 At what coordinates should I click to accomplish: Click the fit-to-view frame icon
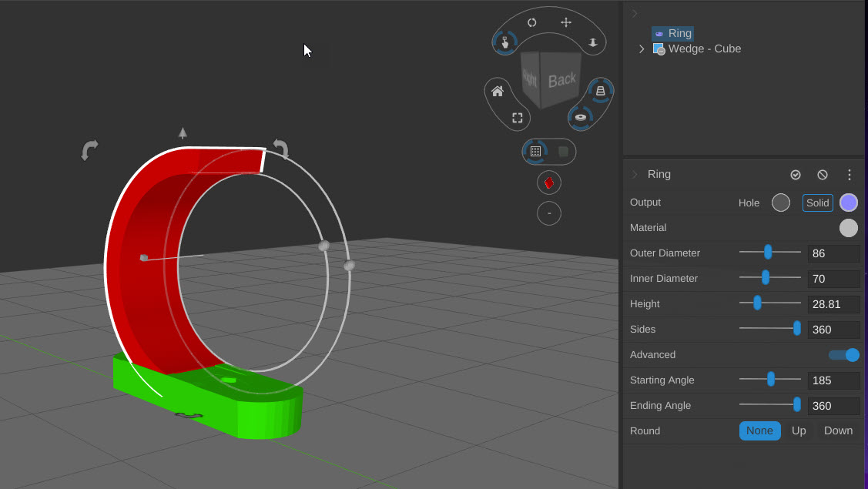click(517, 118)
